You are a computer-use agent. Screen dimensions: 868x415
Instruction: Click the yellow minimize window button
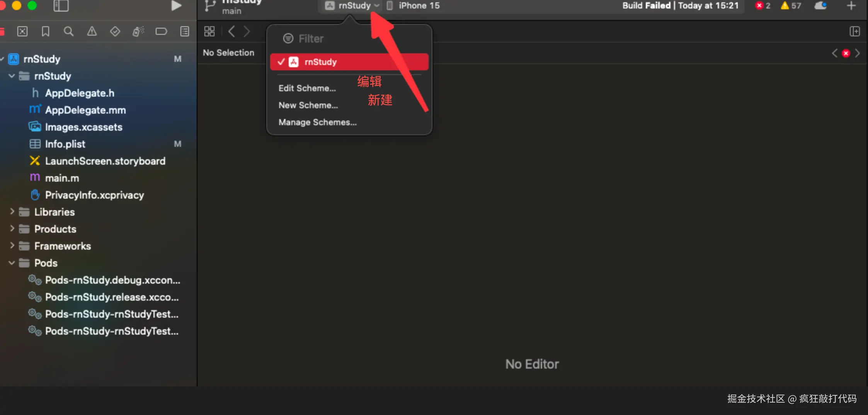tap(17, 5)
